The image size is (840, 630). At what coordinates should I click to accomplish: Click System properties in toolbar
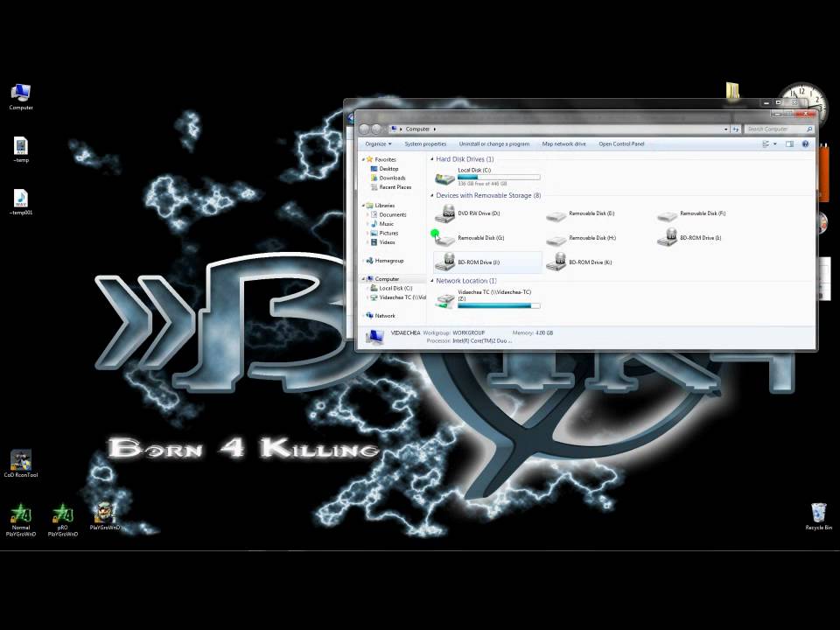pyautogui.click(x=425, y=144)
